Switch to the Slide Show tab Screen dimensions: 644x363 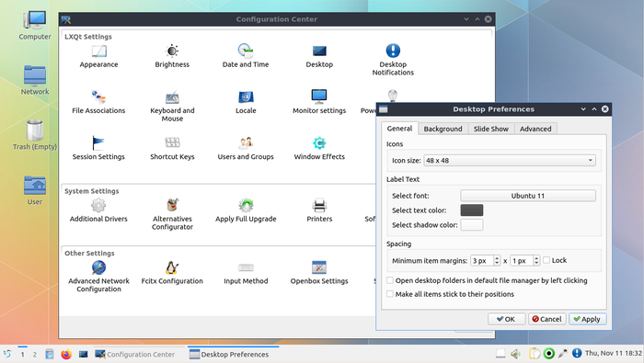(x=490, y=129)
